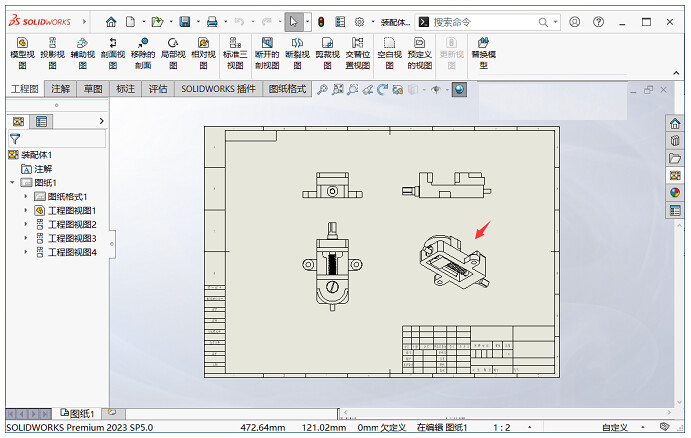Toggle the rebuild traffic light icon
The height and width of the screenshot is (438, 691).
point(320,21)
